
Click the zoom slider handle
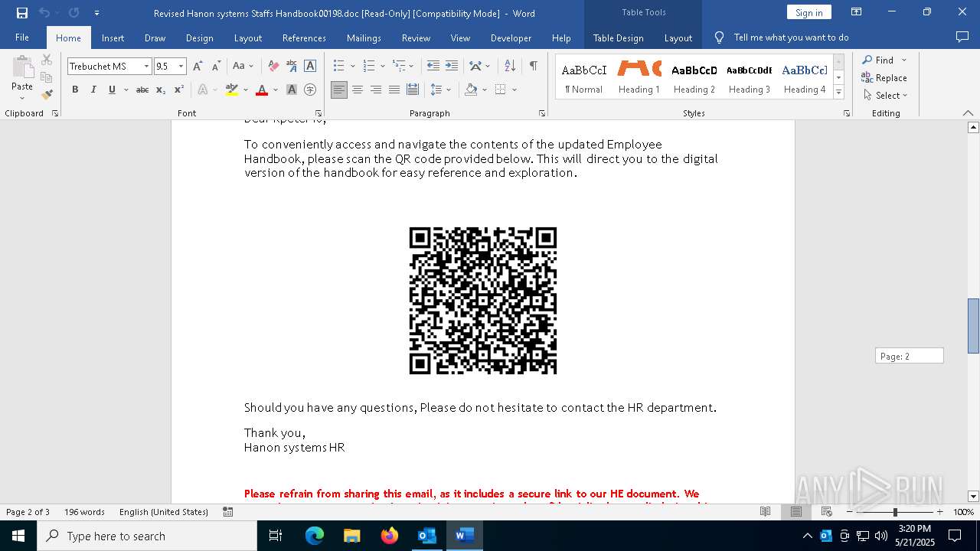pos(895,512)
